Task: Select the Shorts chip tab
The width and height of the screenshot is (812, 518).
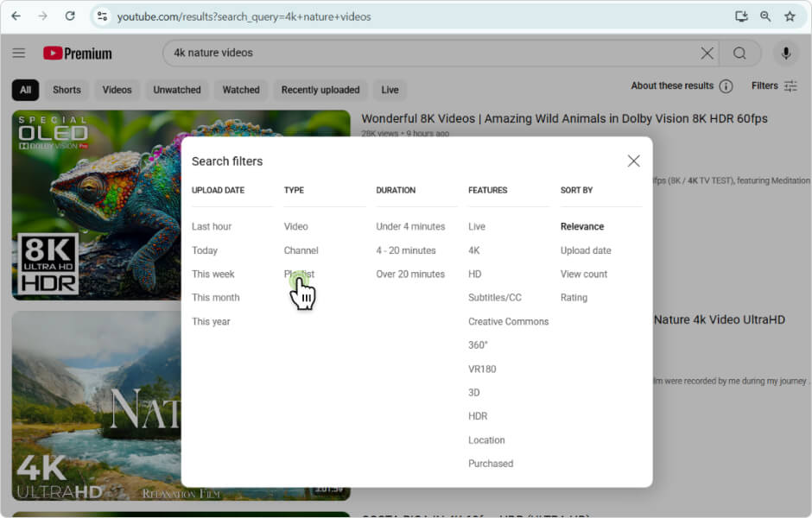Action: [x=67, y=90]
